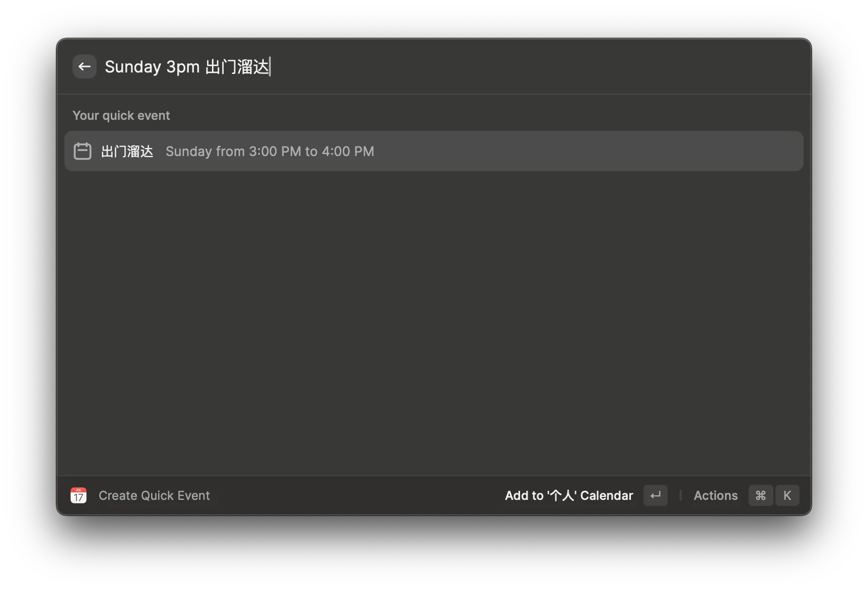Click the Calendar app icon showing 17

[79, 495]
